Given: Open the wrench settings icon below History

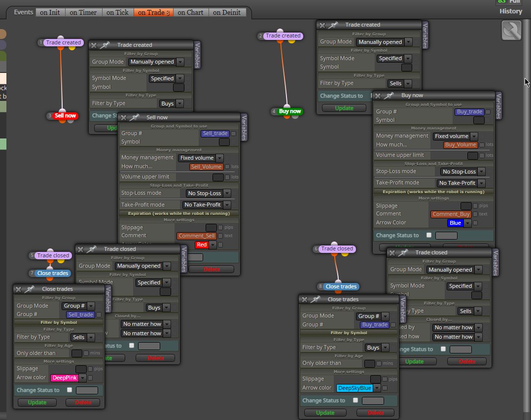Looking at the screenshot, I should tap(511, 31).
